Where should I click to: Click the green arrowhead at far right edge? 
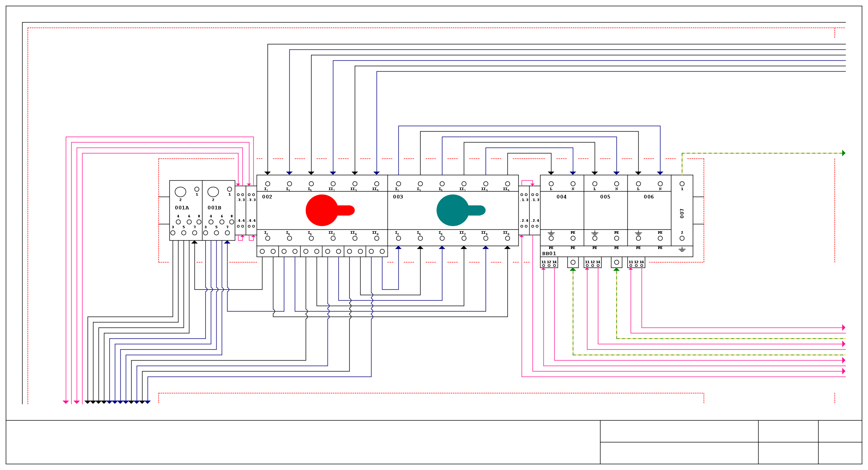844,153
